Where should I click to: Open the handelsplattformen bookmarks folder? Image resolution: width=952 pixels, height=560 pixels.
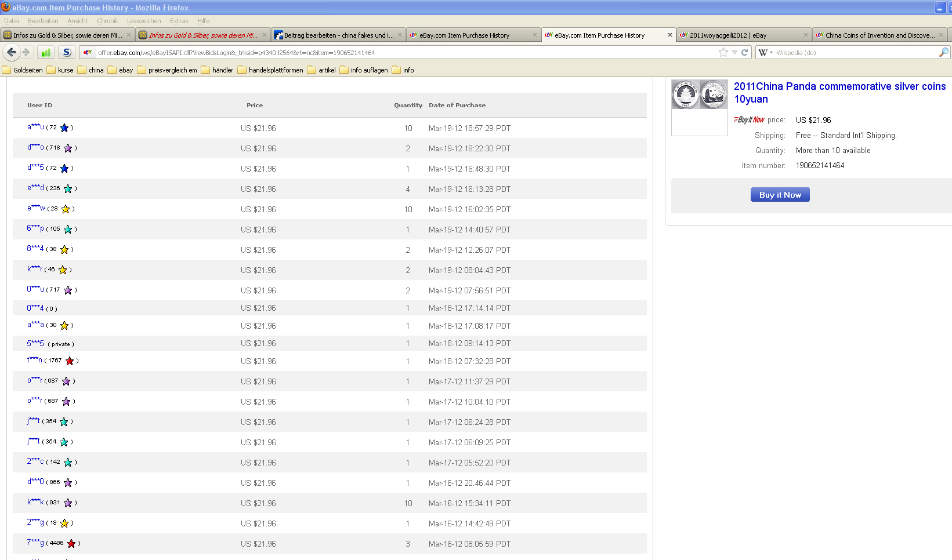coord(270,70)
